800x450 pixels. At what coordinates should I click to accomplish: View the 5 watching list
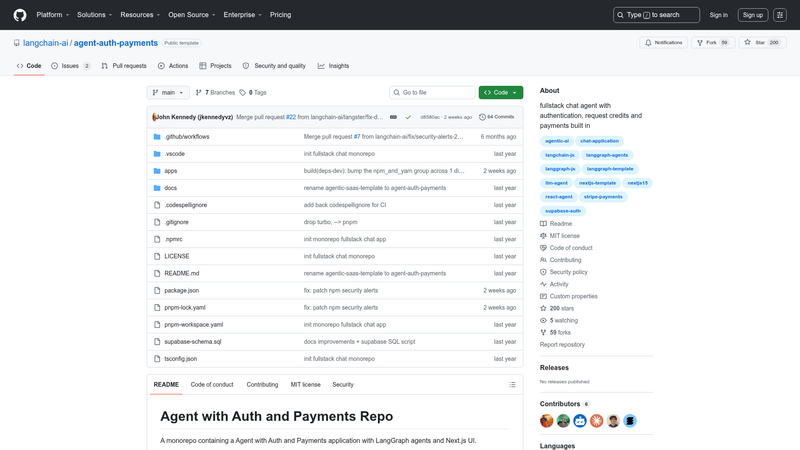coord(559,320)
